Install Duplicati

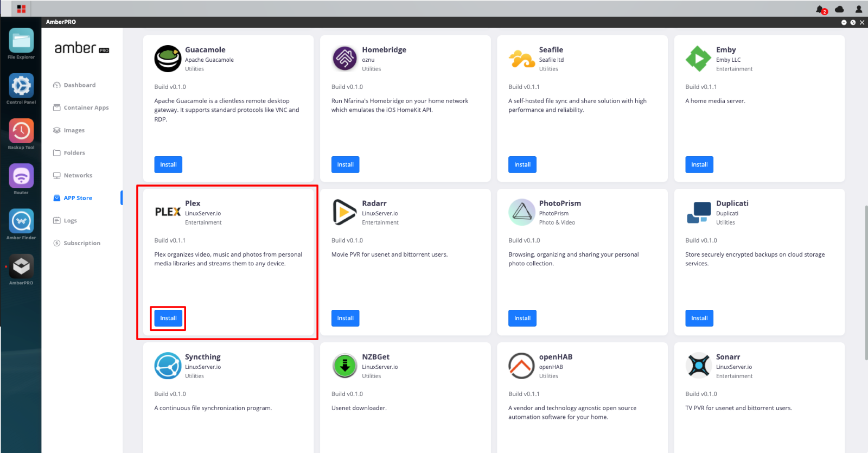tap(699, 318)
